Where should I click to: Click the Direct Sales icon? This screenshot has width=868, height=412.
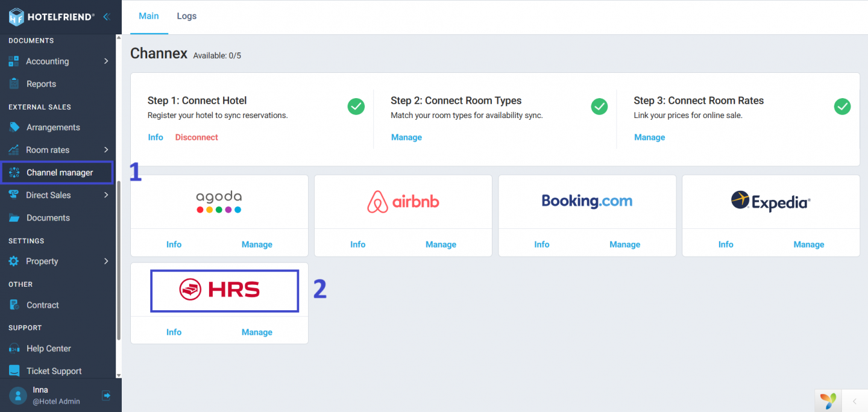pos(13,195)
